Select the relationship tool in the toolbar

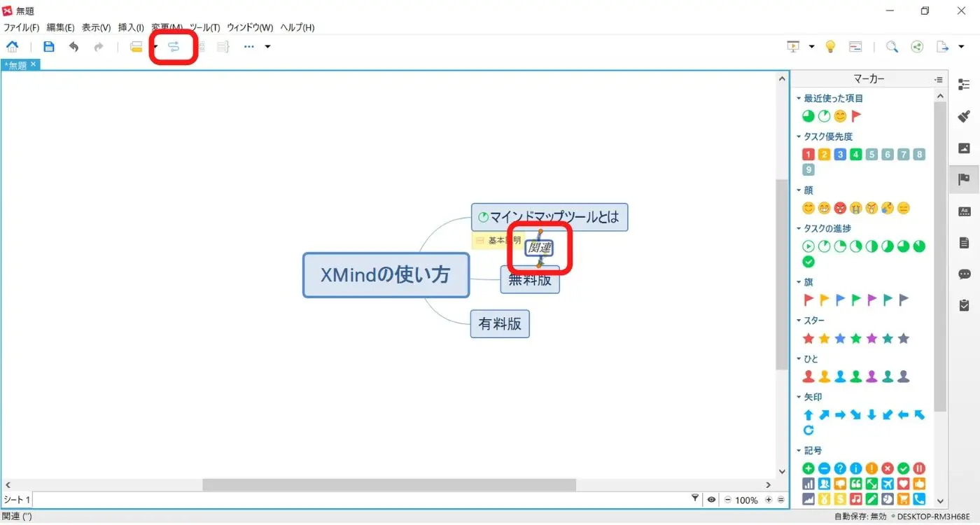[x=173, y=46]
